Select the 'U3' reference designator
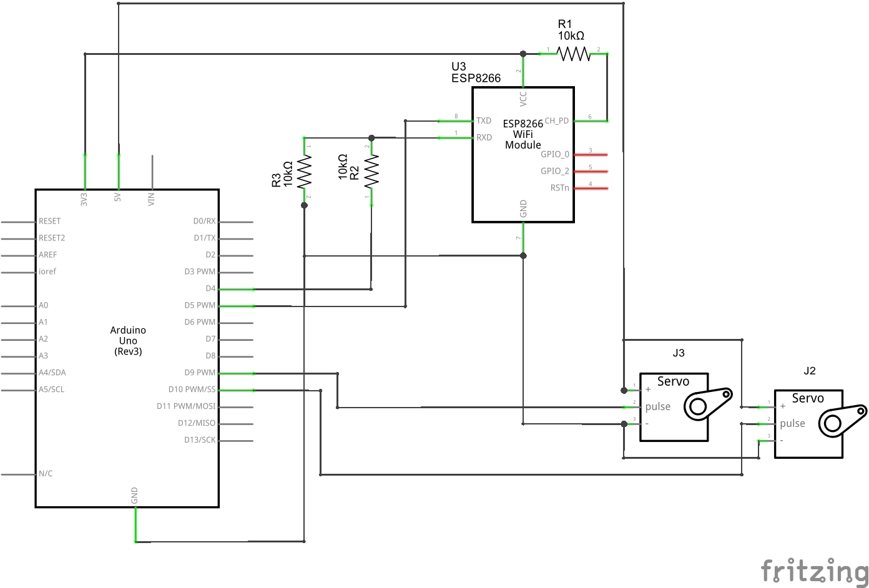869x588 pixels. tap(459, 66)
